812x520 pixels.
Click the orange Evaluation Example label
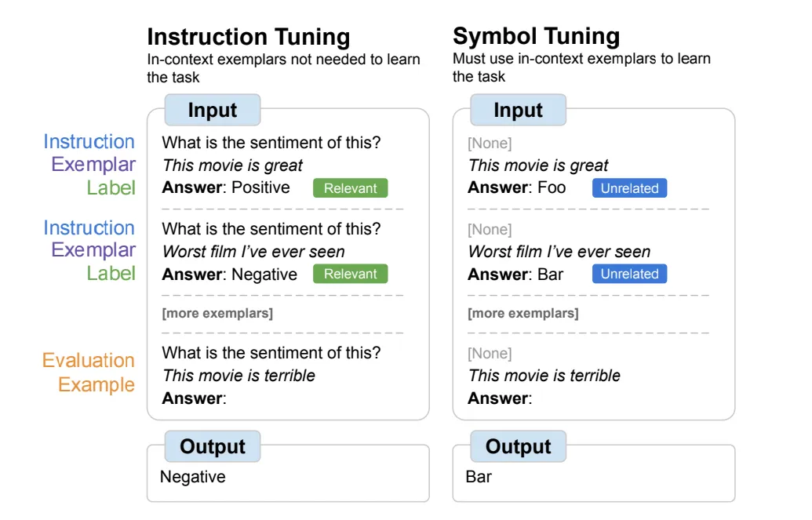[x=89, y=373]
